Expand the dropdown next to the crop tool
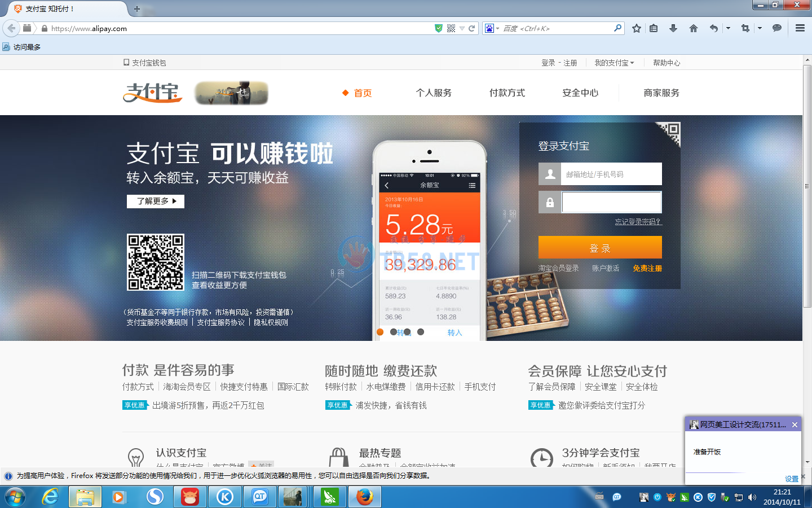The image size is (812, 508). (x=760, y=28)
